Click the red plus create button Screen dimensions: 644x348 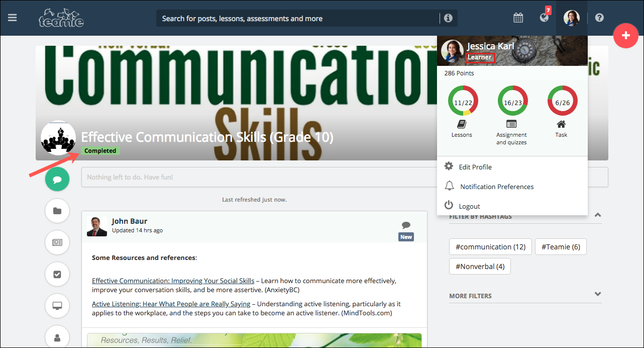[626, 36]
